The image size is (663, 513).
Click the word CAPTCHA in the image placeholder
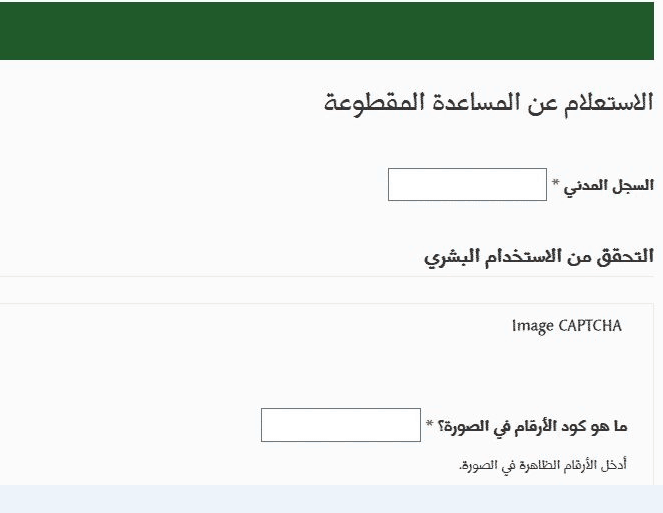(x=590, y=326)
